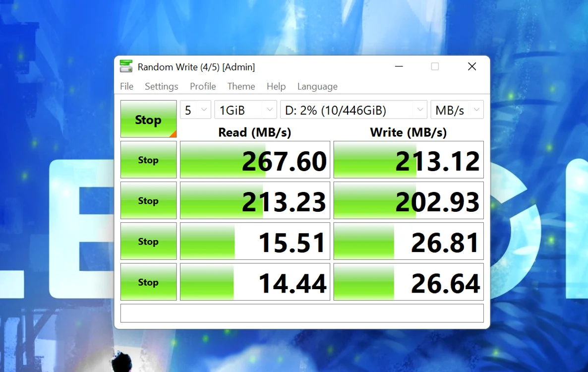The image size is (588, 372).
Task: Open the Theme menu
Action: pos(241,86)
